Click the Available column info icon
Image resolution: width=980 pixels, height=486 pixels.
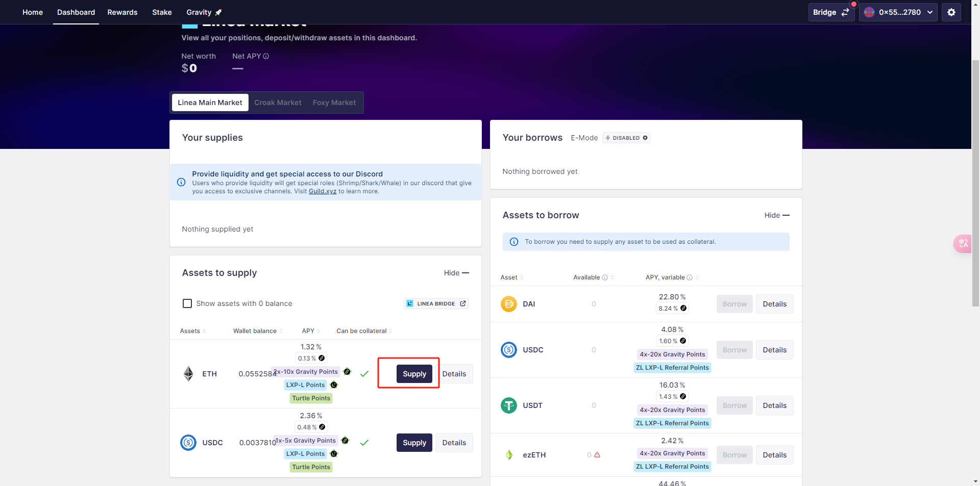[605, 277]
